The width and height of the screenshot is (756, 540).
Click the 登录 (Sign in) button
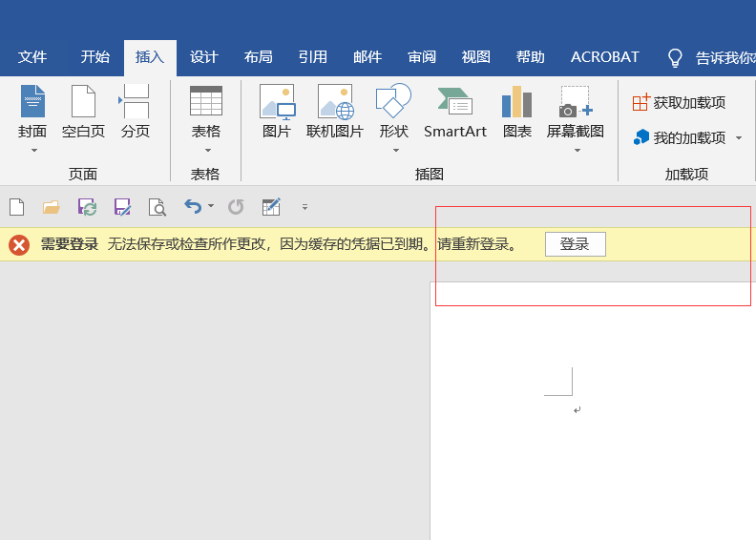coord(575,244)
